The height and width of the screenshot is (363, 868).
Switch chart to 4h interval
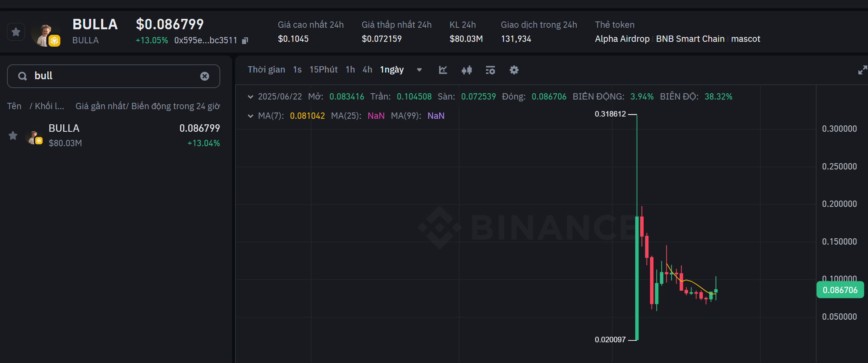[367, 70]
